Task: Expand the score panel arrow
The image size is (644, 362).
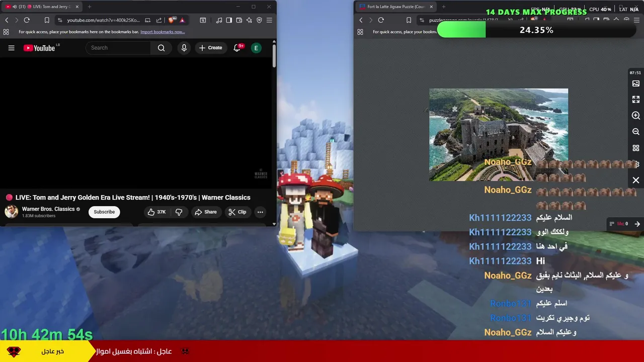Action: click(637, 224)
